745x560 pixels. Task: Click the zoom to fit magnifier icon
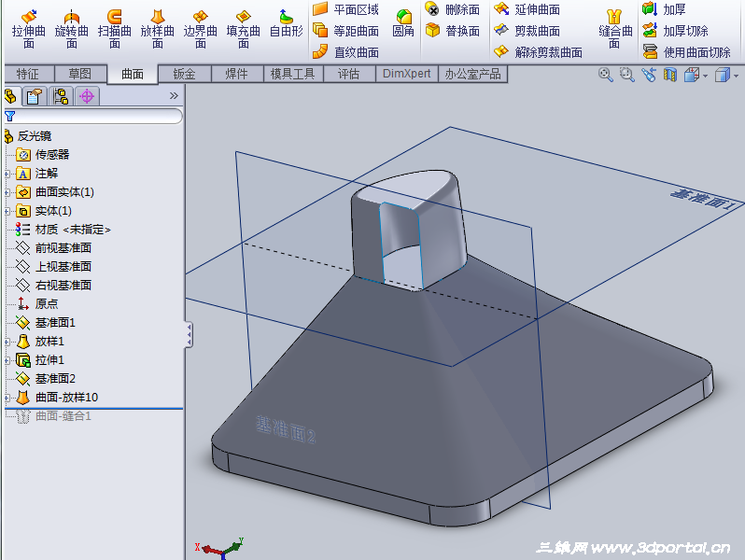tap(605, 75)
